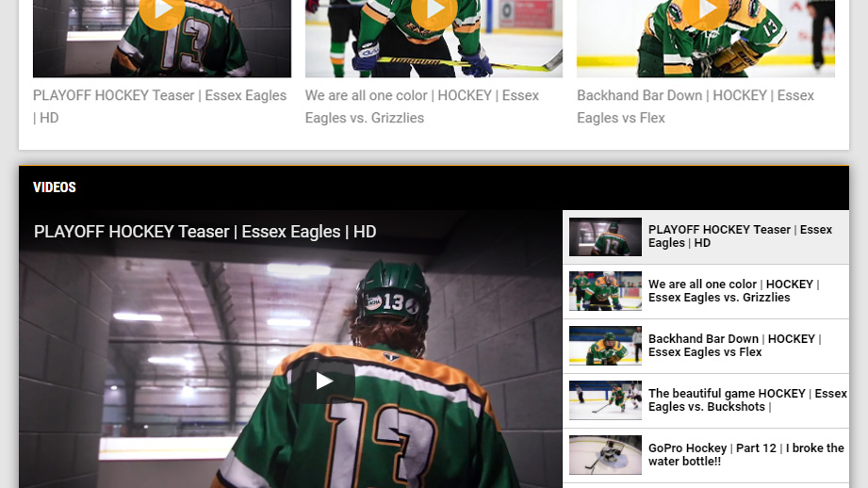Select PLAYOFF HOCKEY Teaser thumbnail in the playlist
This screenshot has width=868, height=488.
605,237
